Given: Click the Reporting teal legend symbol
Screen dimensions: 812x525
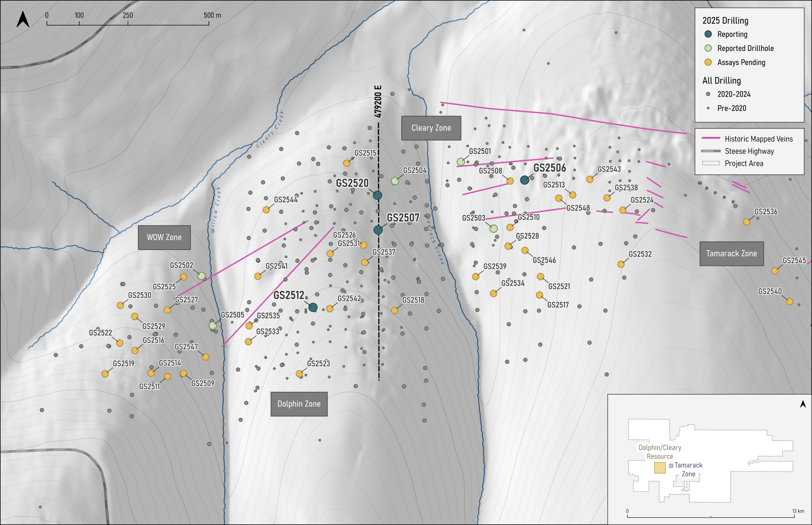Looking at the screenshot, I should pos(708,34).
